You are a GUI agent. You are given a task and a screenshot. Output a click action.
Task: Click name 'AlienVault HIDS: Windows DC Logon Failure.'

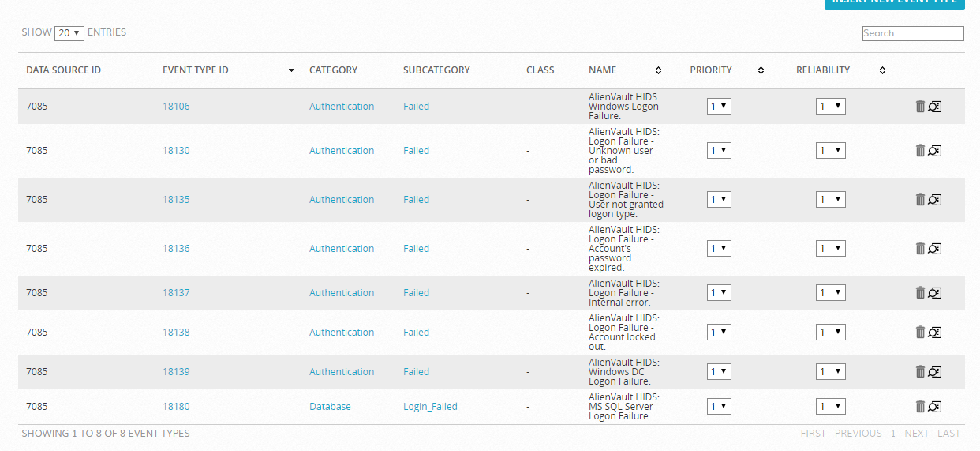pos(624,372)
